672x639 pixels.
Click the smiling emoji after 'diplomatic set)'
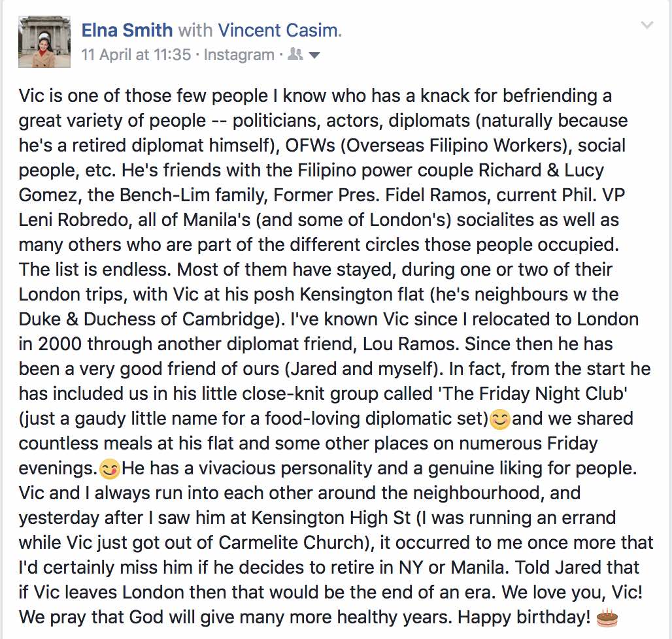[499, 419]
